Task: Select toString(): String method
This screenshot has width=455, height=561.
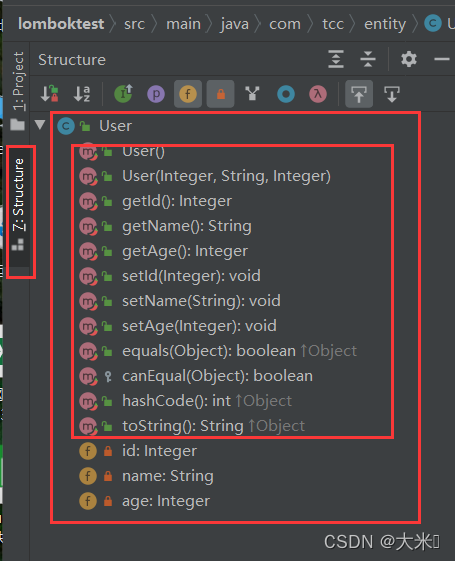Action: pos(183,426)
